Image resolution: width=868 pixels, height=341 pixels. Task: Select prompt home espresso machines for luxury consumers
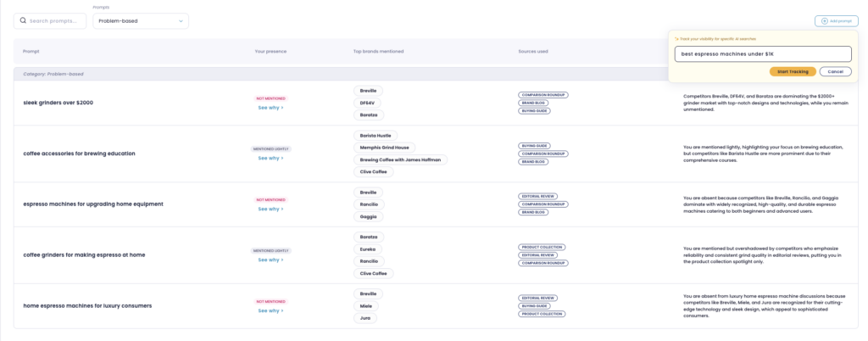point(87,305)
